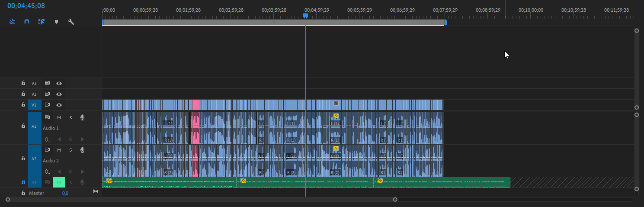Click the pink clip on track V1
The height and width of the screenshot is (207, 644).
point(195,104)
